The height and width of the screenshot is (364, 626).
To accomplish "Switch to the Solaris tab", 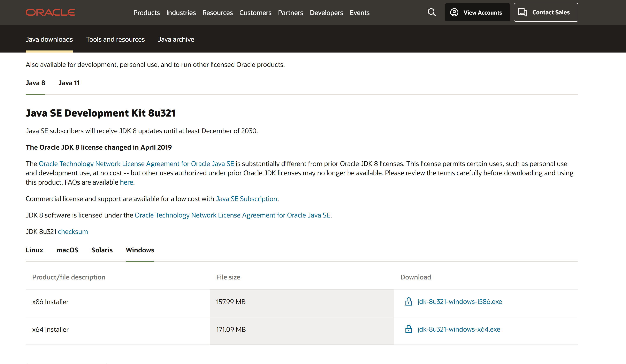I will (102, 250).
